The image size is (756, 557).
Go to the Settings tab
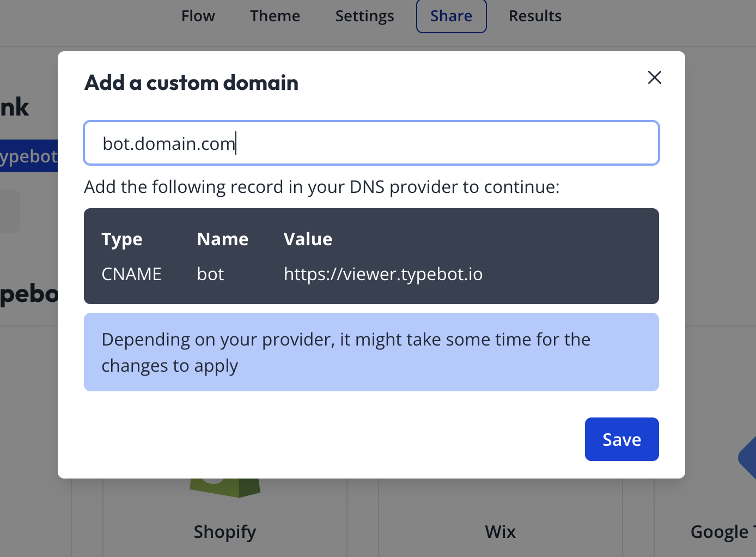[364, 16]
